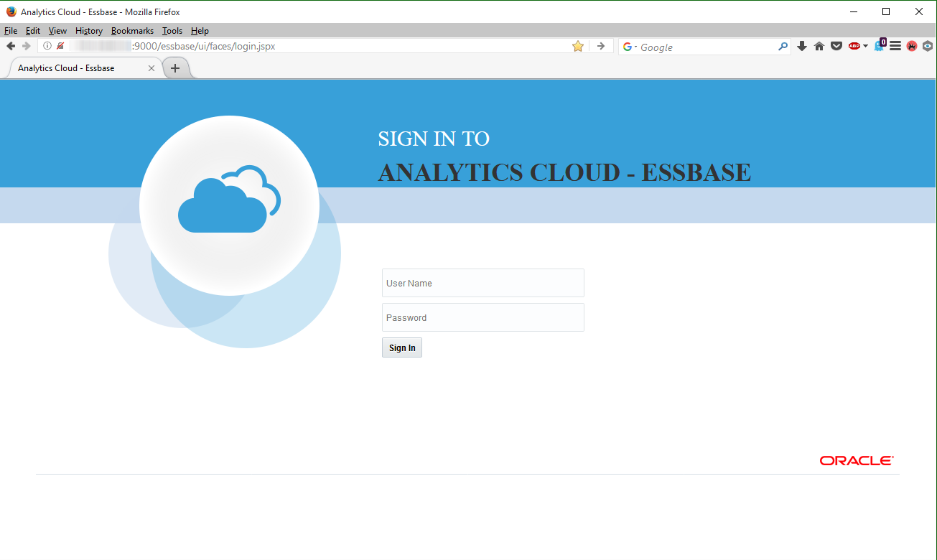Open the Firefox hamburger menu

(895, 46)
